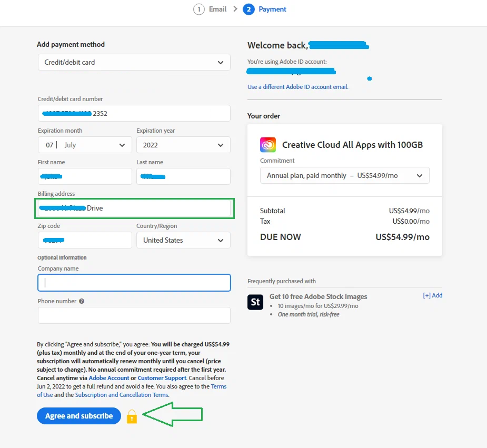Open Subscription and Cancellation Terms link

[122, 395]
